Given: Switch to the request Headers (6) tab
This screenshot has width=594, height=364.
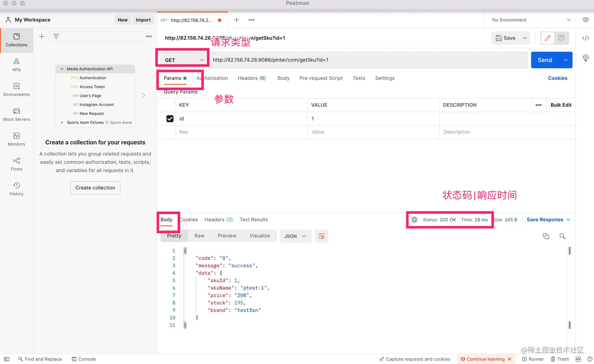Looking at the screenshot, I should coord(252,78).
